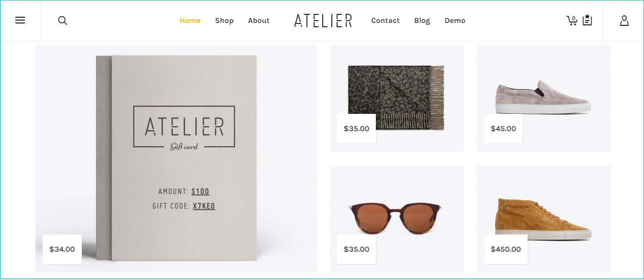
Task: Open the shopping cart icon
Action: tap(572, 21)
